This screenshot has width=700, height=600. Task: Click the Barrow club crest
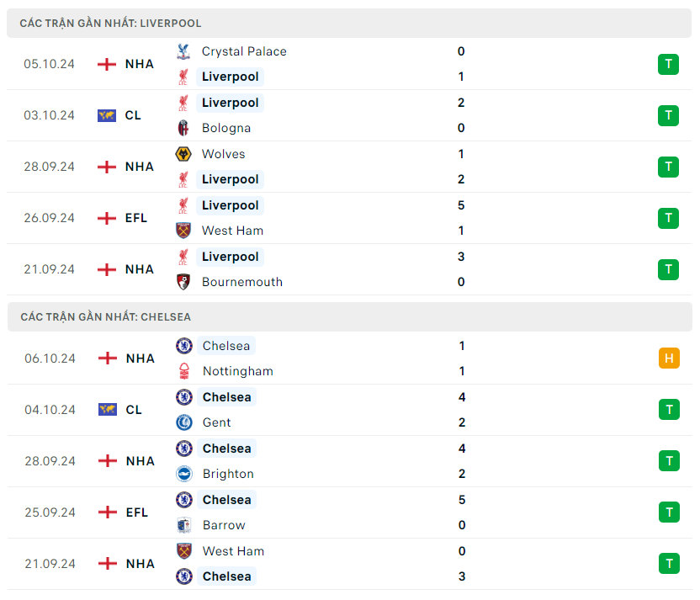[x=183, y=525]
